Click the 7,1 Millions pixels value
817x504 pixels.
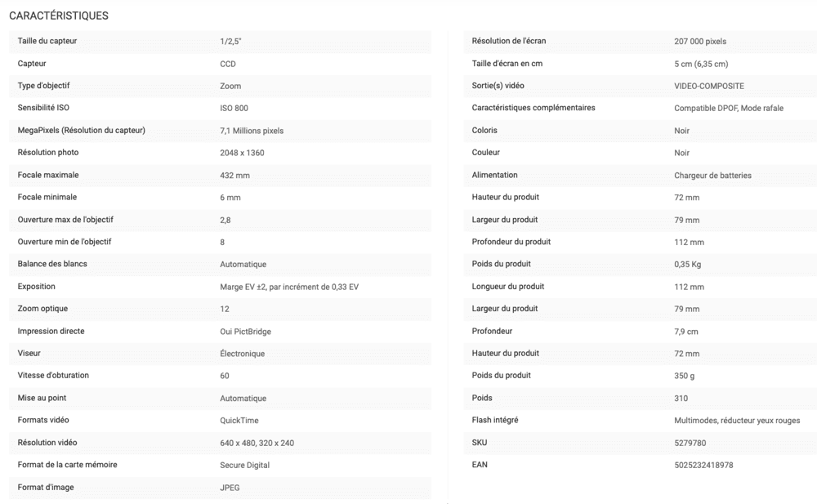click(252, 131)
